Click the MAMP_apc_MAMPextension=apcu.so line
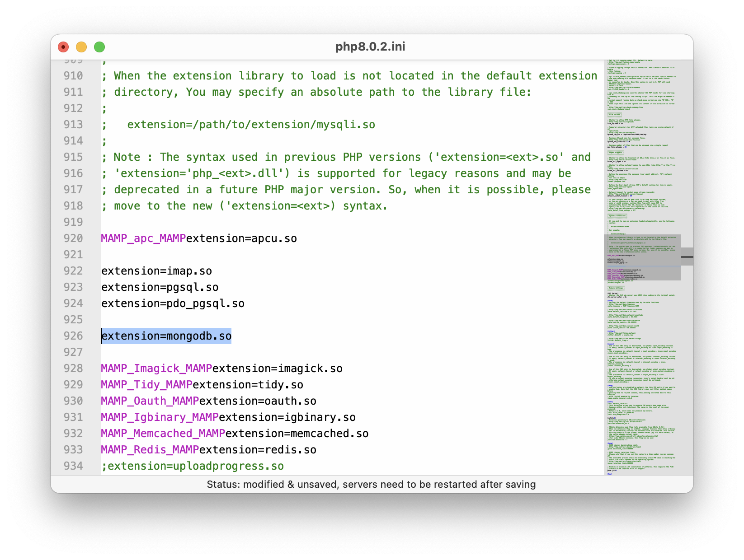 [x=199, y=238]
